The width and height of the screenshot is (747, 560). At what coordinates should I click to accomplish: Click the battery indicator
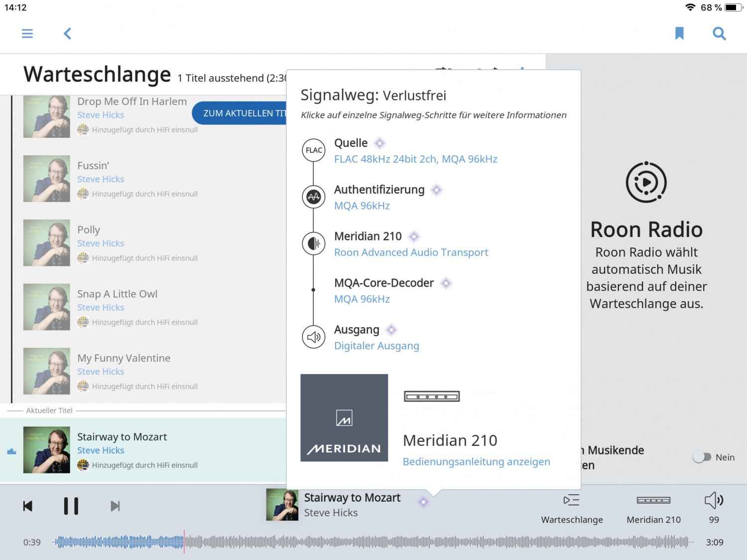(x=733, y=7)
